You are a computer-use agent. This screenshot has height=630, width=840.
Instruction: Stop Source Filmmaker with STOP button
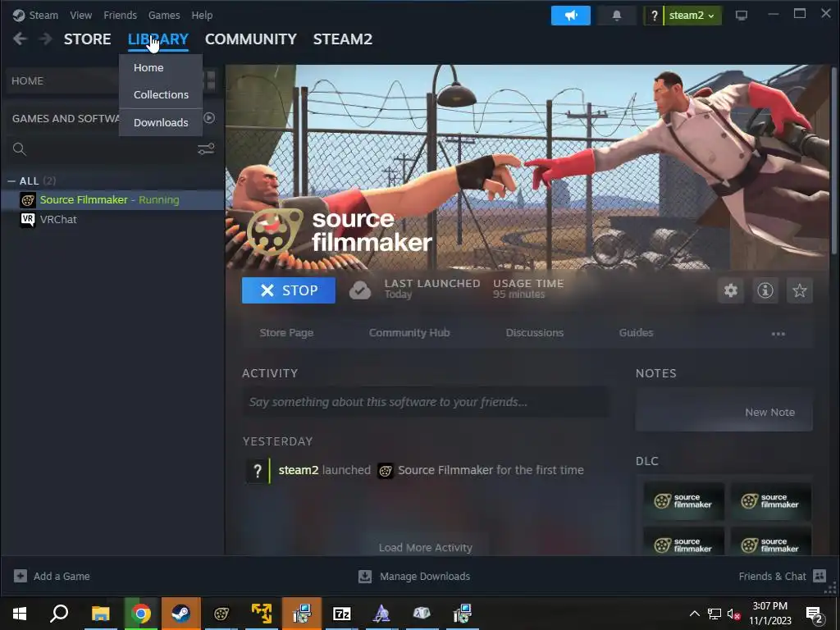click(289, 290)
